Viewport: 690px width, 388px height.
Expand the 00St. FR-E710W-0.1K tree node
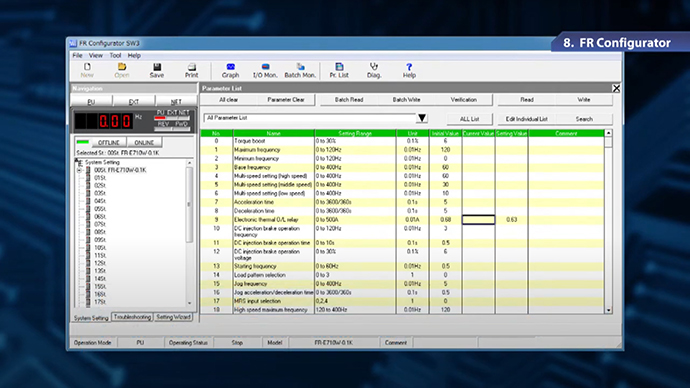coord(80,170)
